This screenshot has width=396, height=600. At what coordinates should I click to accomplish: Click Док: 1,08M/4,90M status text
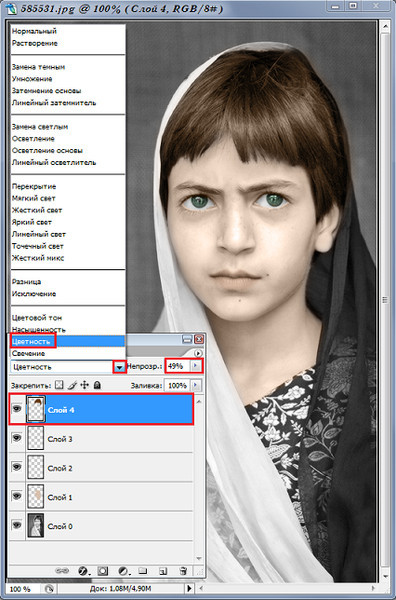click(121, 589)
